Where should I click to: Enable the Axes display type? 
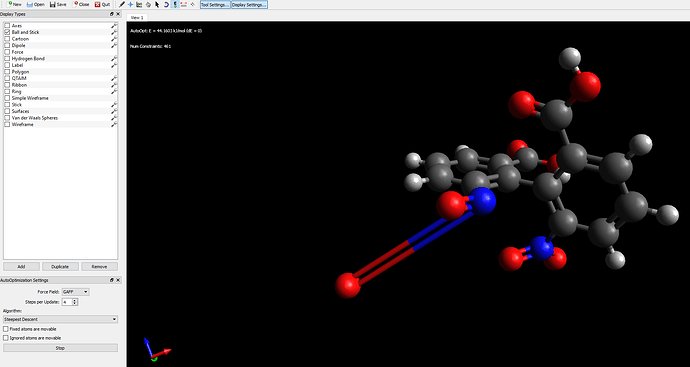point(7,26)
